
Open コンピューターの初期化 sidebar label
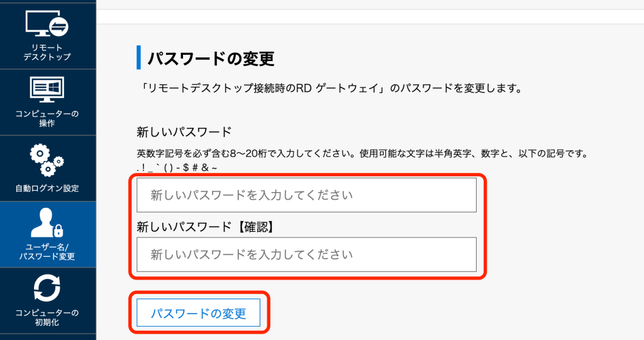click(47, 317)
